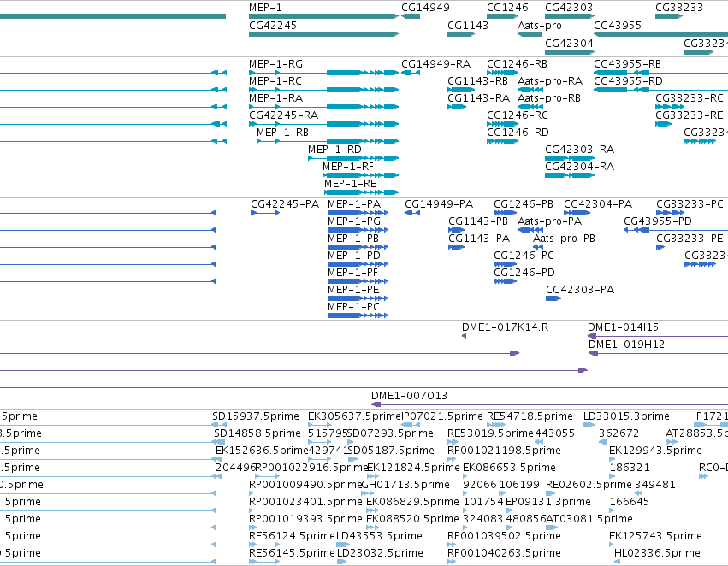Click EST RP001009490.5prime
The image size is (728, 566).
click(305, 486)
